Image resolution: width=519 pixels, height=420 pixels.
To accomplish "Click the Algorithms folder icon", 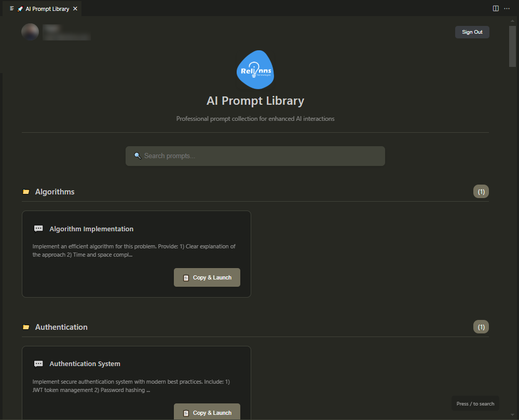I will [26, 192].
